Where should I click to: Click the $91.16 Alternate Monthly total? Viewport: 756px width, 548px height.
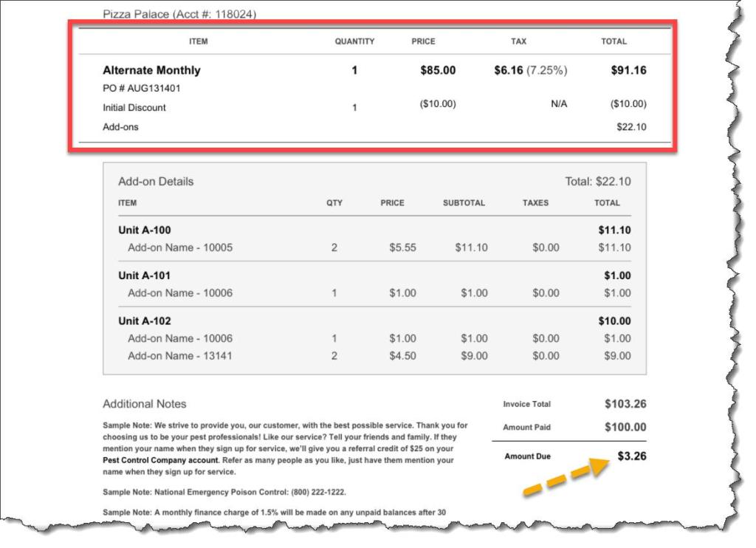pyautogui.click(x=628, y=70)
